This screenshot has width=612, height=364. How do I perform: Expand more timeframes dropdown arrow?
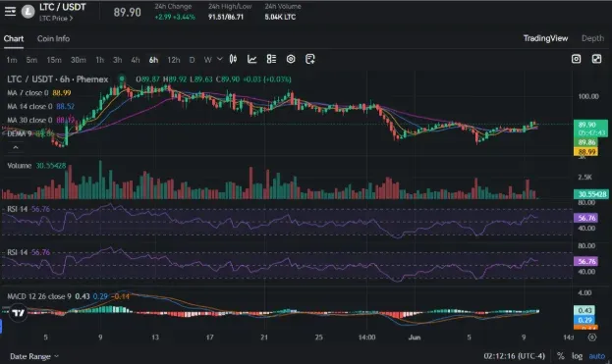(220, 59)
